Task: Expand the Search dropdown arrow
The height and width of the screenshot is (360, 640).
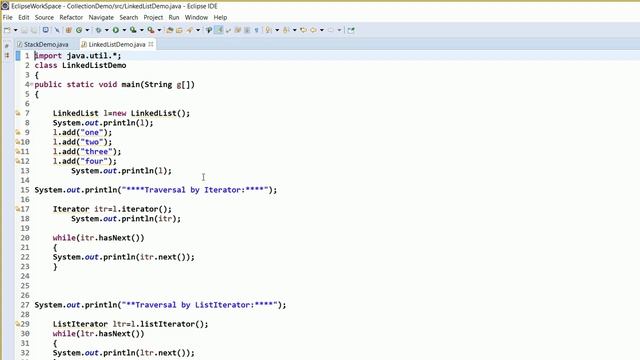Action: [198, 30]
